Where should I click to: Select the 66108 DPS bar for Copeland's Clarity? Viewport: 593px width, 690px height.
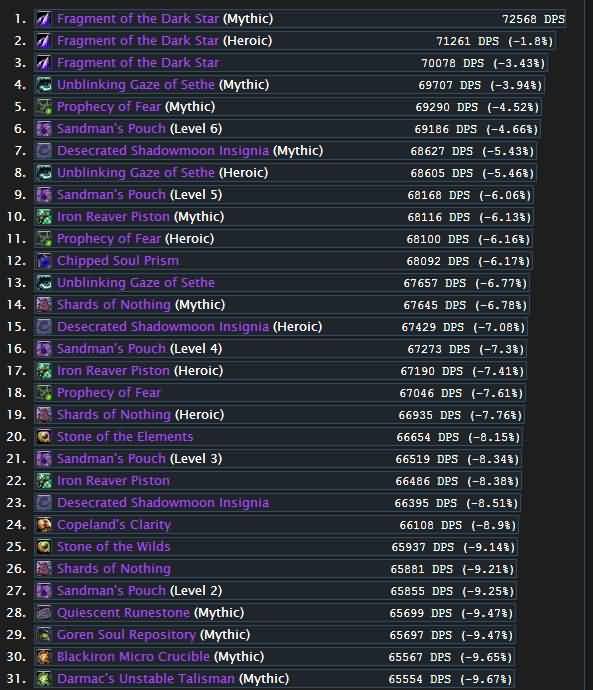click(276, 525)
